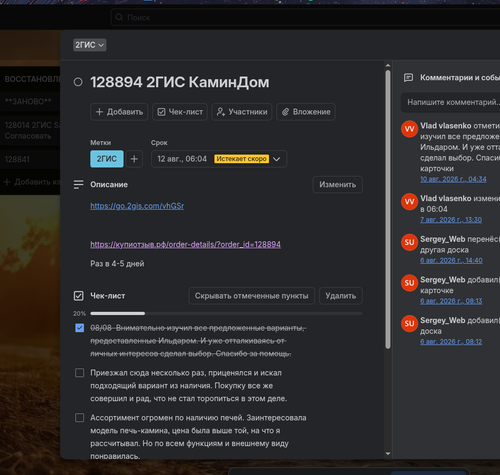Click the plus icon next to 2ГИС label

pos(134,159)
